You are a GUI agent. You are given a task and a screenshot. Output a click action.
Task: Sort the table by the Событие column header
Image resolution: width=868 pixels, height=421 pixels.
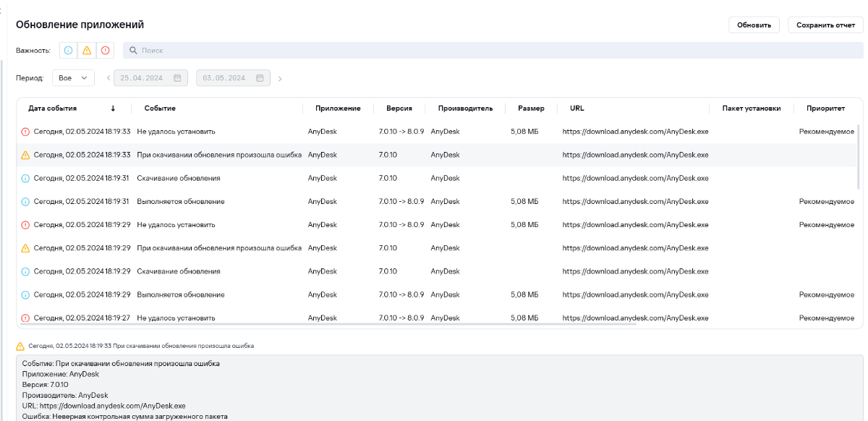[x=160, y=109]
